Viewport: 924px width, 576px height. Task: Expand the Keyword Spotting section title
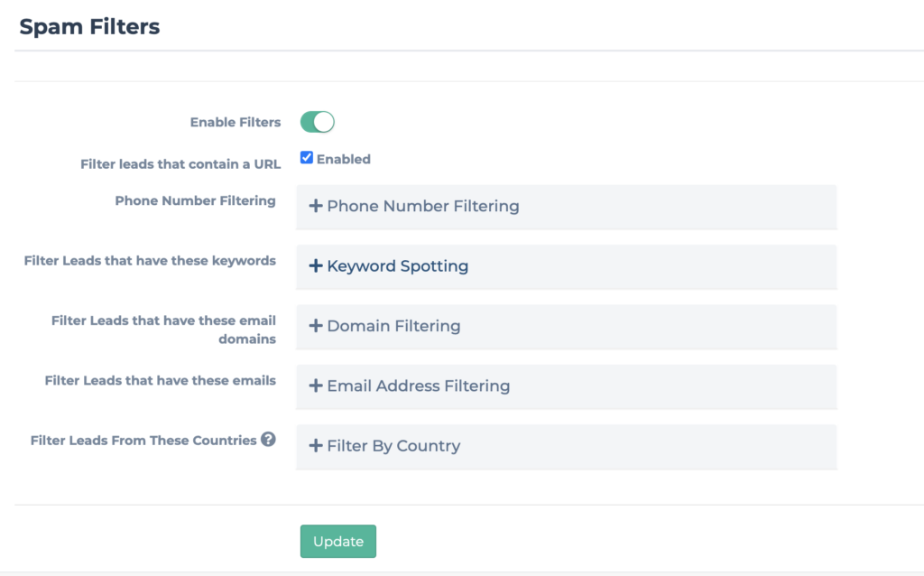(x=397, y=266)
